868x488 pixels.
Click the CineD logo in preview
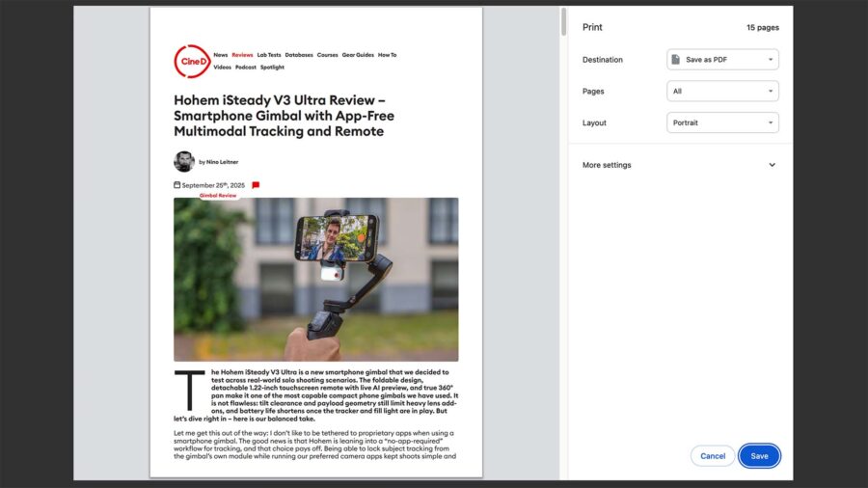pyautogui.click(x=192, y=62)
